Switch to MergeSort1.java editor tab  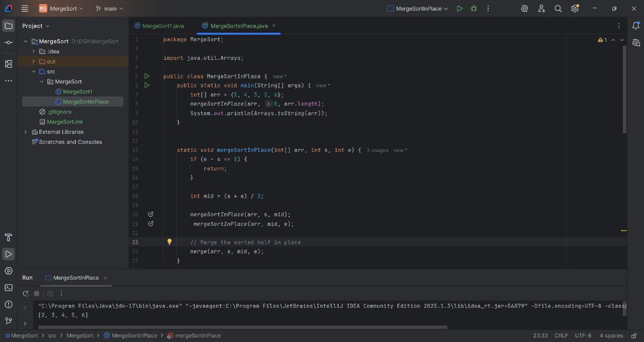click(x=159, y=26)
